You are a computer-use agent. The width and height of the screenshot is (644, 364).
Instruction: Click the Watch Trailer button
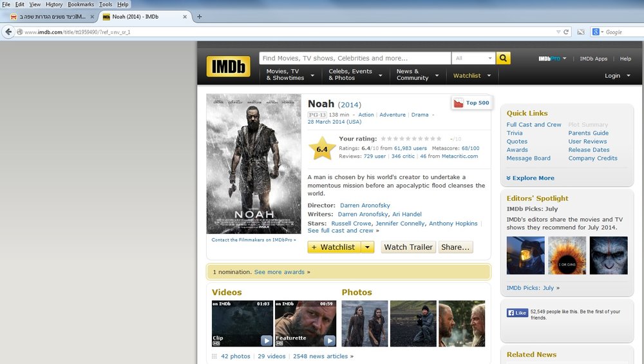pyautogui.click(x=408, y=247)
